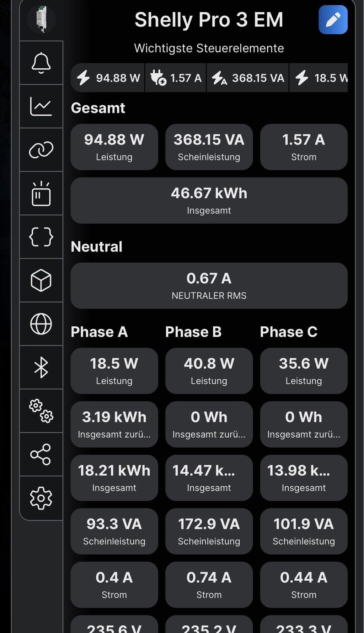The image size is (364, 633).
Task: Select the 101.9 VA Scheinleistung card
Action: tap(304, 531)
